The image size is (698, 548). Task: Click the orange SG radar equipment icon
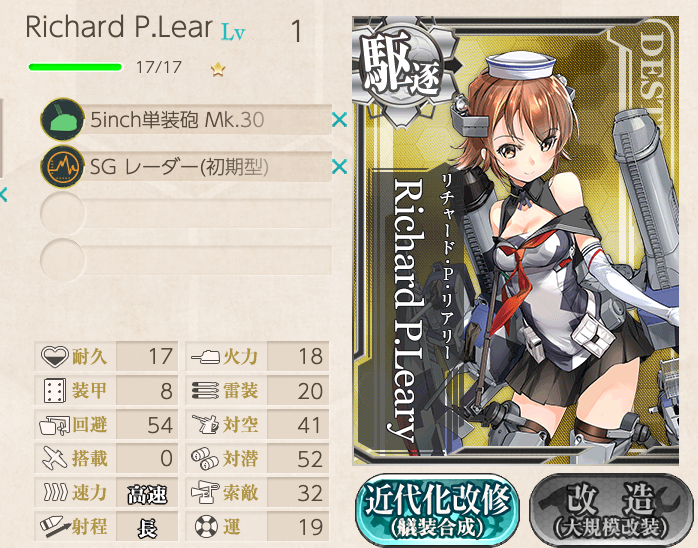point(62,166)
